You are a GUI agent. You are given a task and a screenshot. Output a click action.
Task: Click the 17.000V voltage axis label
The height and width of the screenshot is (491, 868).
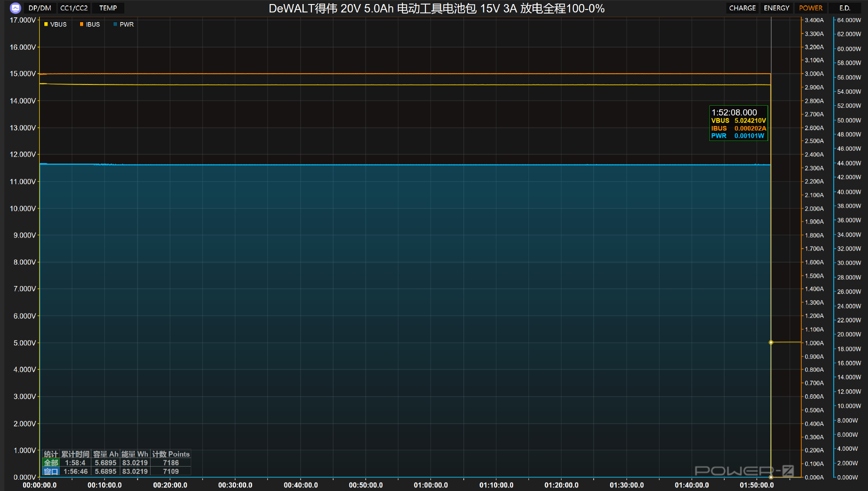pyautogui.click(x=23, y=20)
